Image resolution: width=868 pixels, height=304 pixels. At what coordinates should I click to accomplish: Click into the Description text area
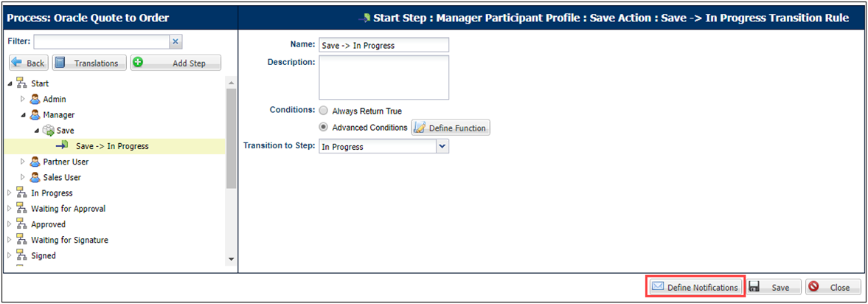(x=383, y=77)
